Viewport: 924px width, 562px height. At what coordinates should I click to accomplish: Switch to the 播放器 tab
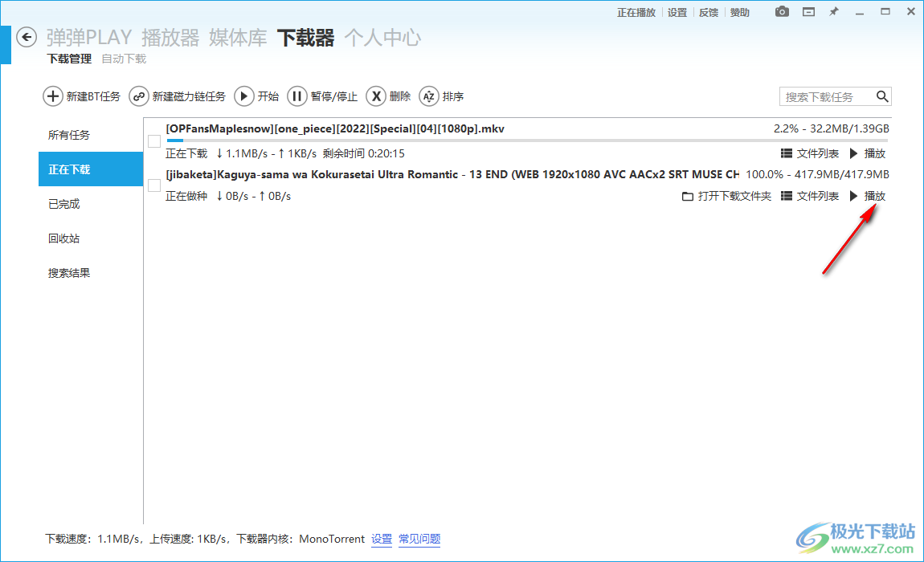pyautogui.click(x=170, y=38)
